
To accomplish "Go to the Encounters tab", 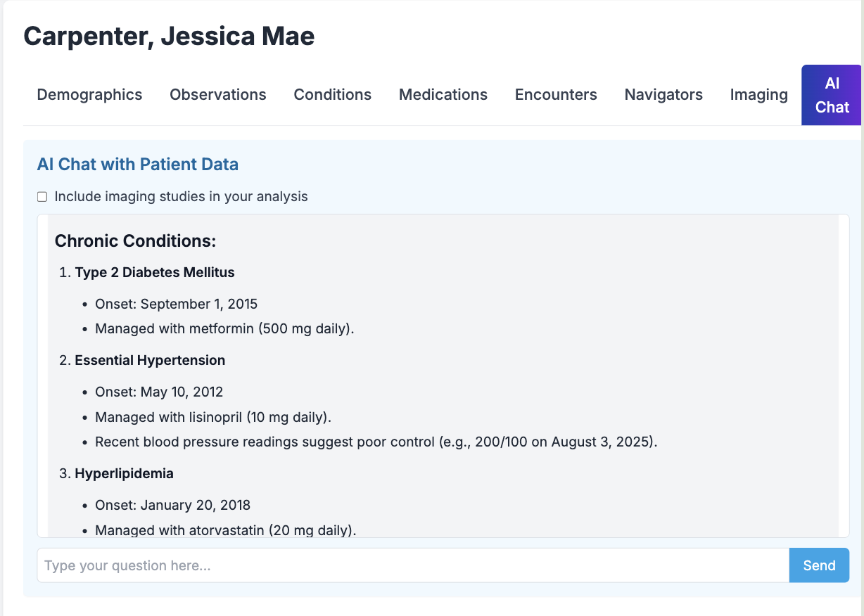I will click(556, 95).
